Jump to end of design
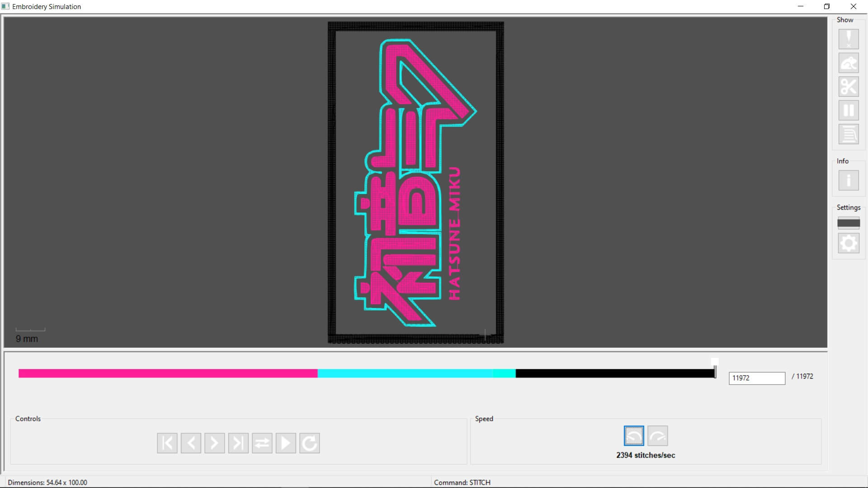The height and width of the screenshot is (488, 868). pos(238,443)
